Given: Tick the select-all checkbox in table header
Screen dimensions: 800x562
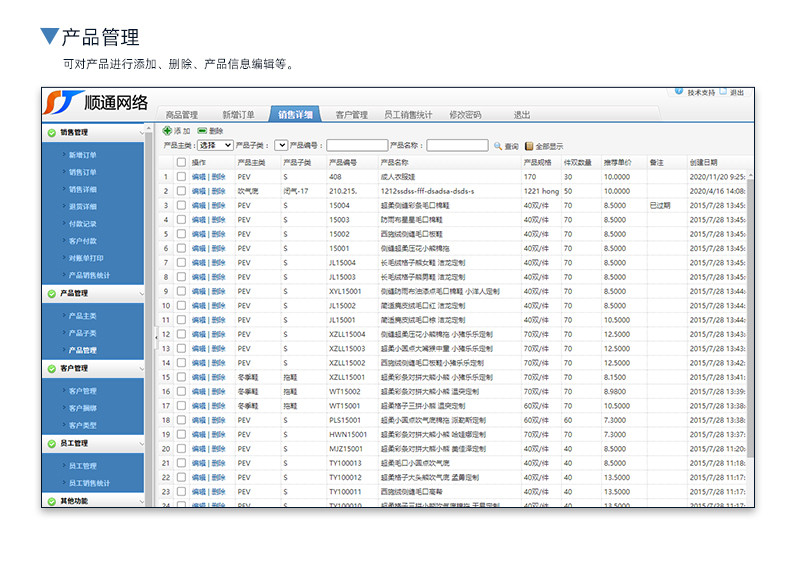Looking at the screenshot, I should point(181,162).
